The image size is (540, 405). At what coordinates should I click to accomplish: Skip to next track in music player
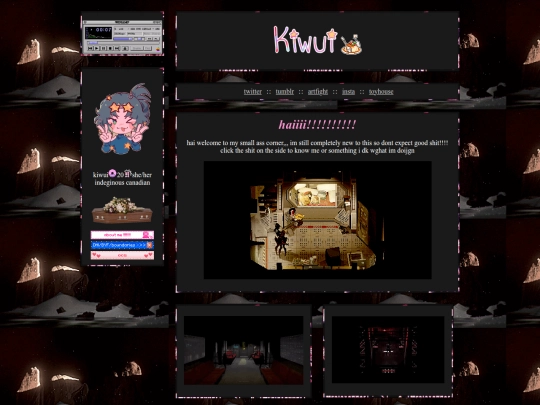coord(117,48)
